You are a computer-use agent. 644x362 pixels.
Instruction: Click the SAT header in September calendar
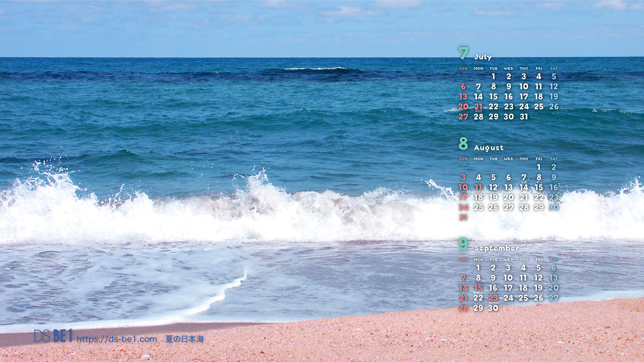coord(554,260)
